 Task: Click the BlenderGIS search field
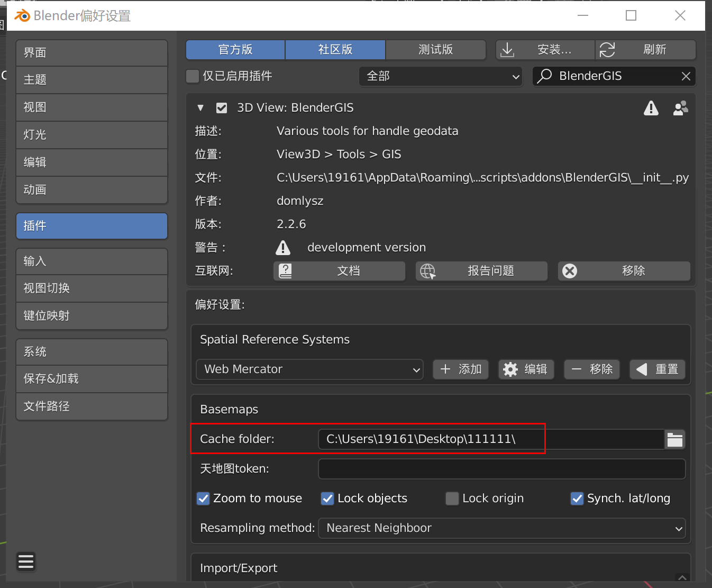pos(614,76)
